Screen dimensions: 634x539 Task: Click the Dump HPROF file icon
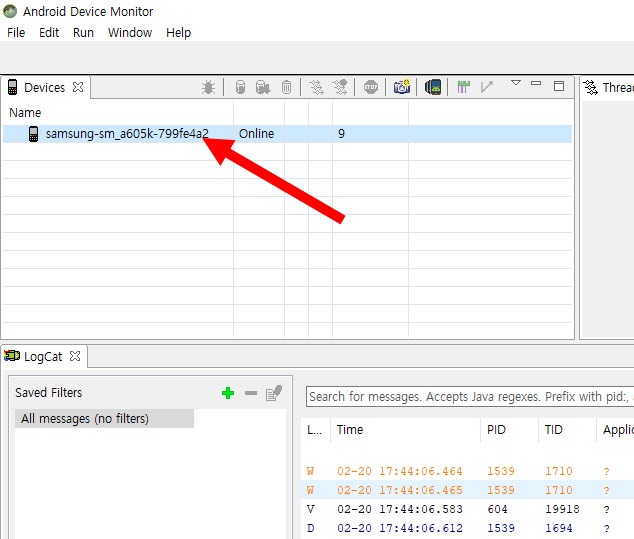click(263, 87)
